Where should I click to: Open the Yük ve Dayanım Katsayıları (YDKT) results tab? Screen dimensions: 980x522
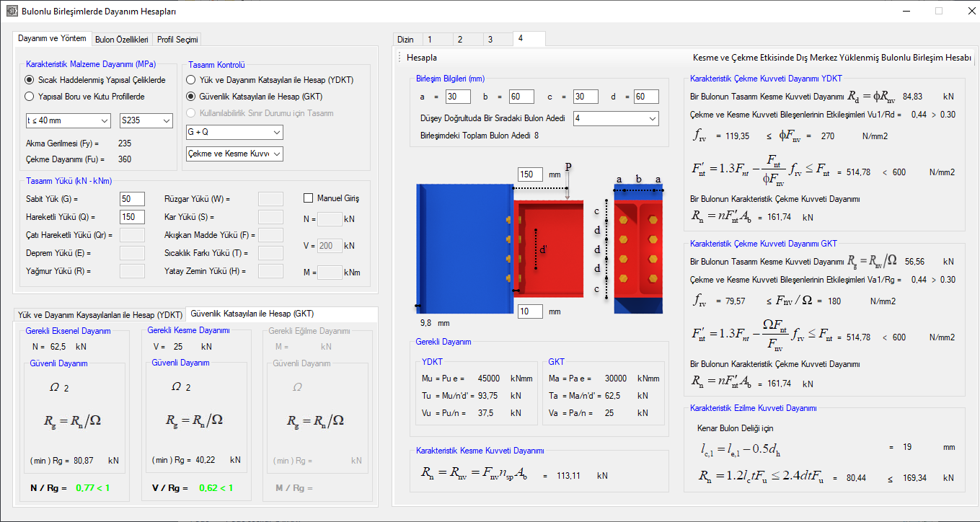(x=100, y=315)
